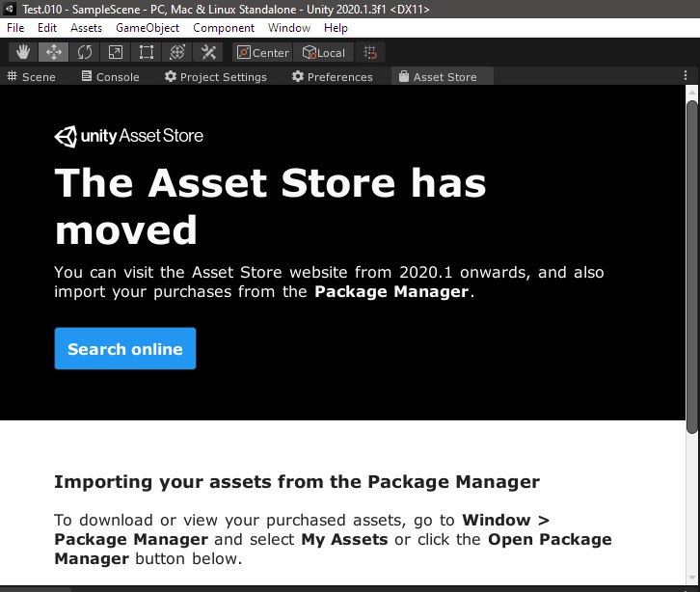This screenshot has width=700, height=592.
Task: Click the bold 'My Assets' text
Action: (x=344, y=540)
